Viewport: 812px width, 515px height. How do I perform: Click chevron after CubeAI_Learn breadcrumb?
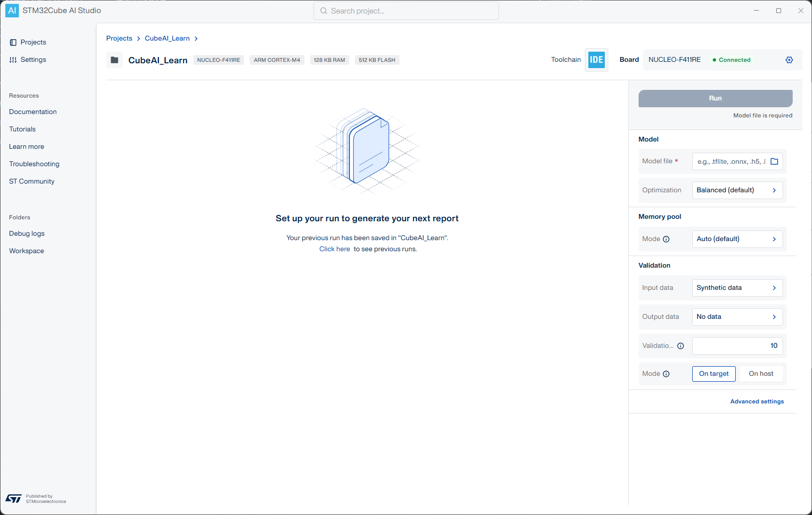point(196,39)
